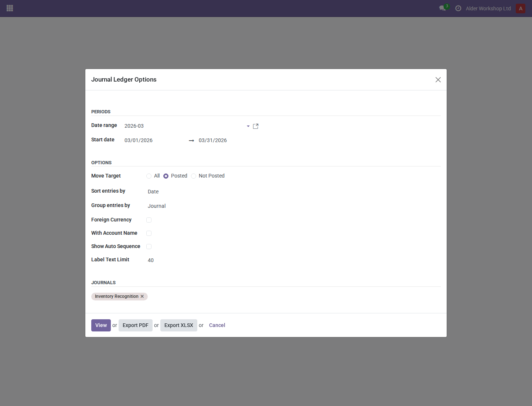The width and height of the screenshot is (532, 406).
Task: Open the user avatar menu
Action: (x=521, y=8)
